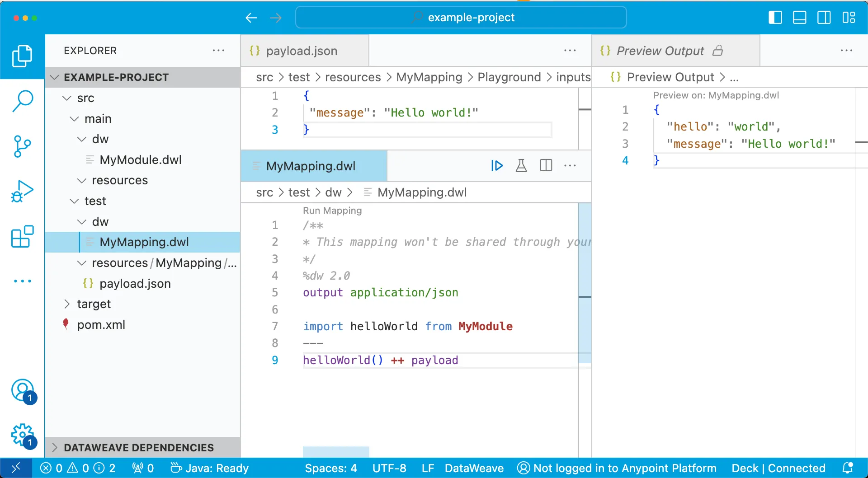This screenshot has height=478, width=868.
Task: Select DataWeave language mode
Action: 474,468
